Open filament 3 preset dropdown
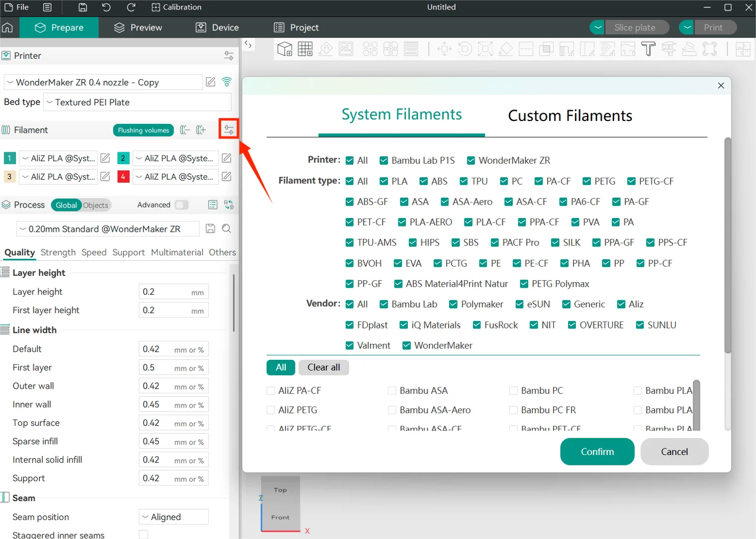Screen dimensions: 756x539 (58, 177)
